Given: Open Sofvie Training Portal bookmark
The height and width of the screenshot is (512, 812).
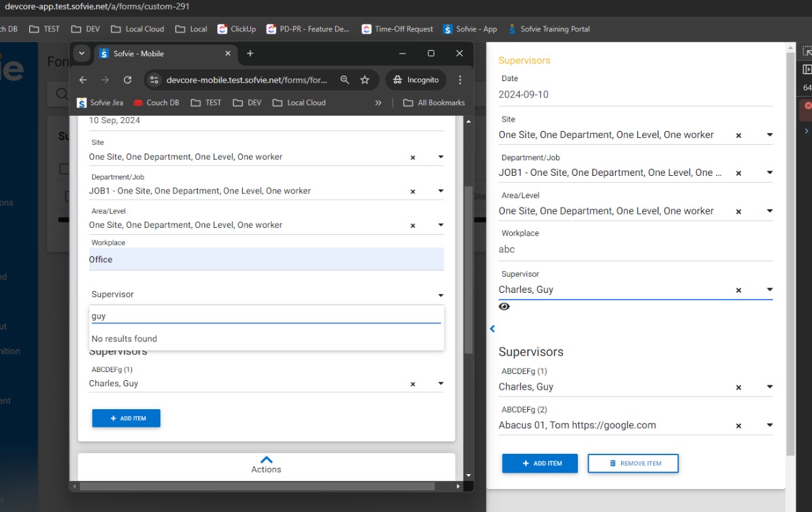Looking at the screenshot, I should coord(549,29).
